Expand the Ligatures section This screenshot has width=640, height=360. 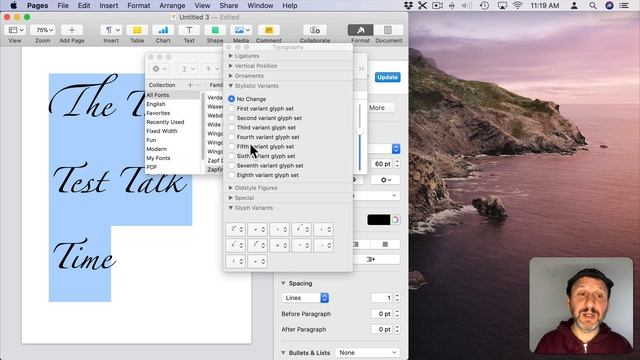click(x=231, y=56)
